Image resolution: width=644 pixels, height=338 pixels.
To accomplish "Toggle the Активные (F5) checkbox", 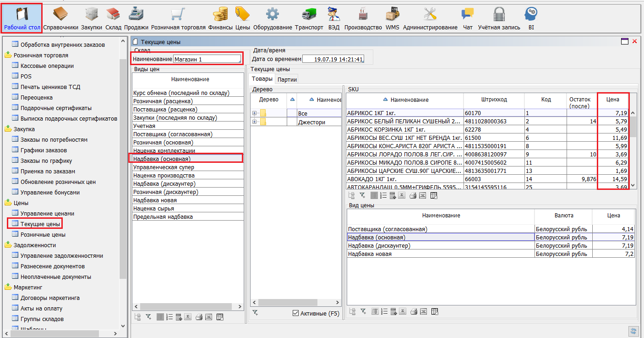I will tap(296, 313).
